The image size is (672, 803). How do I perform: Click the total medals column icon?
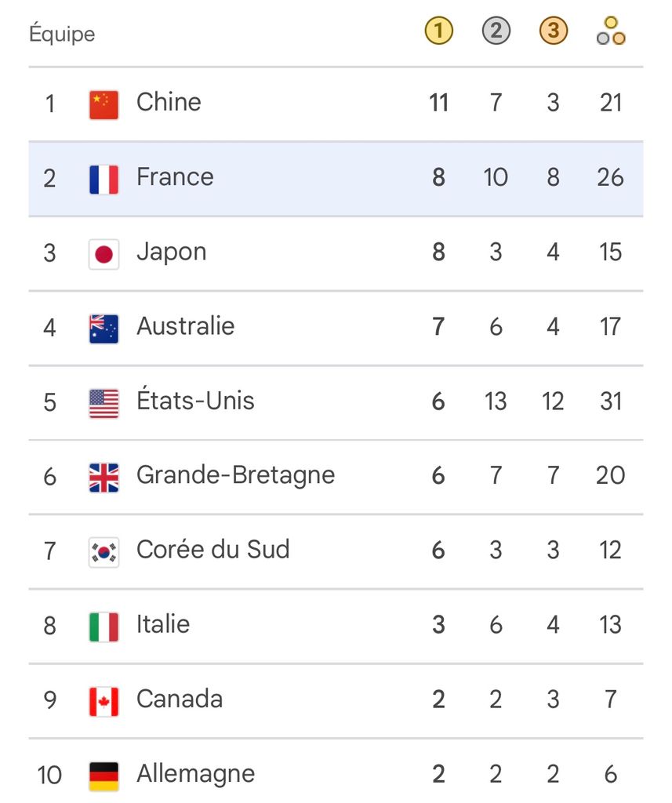[611, 31]
